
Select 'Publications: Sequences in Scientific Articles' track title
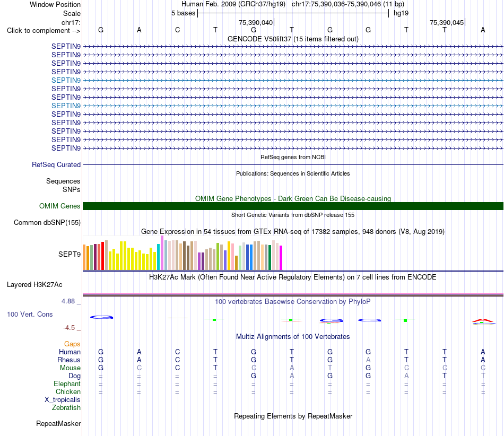tap(293, 173)
